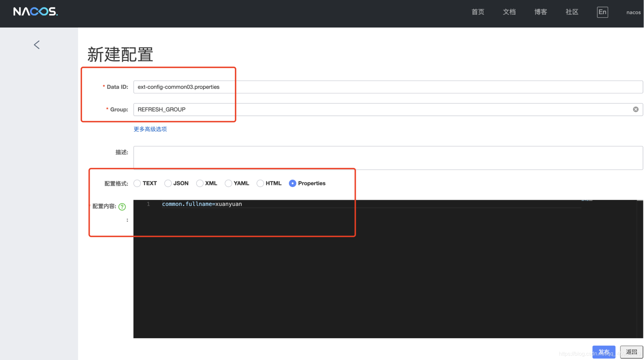Click the NACOS logo
Viewport: 644px width, 360px height.
(x=36, y=12)
